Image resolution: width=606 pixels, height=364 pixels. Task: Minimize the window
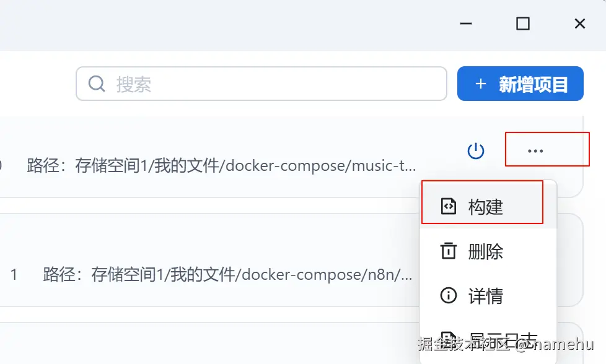[x=466, y=24]
